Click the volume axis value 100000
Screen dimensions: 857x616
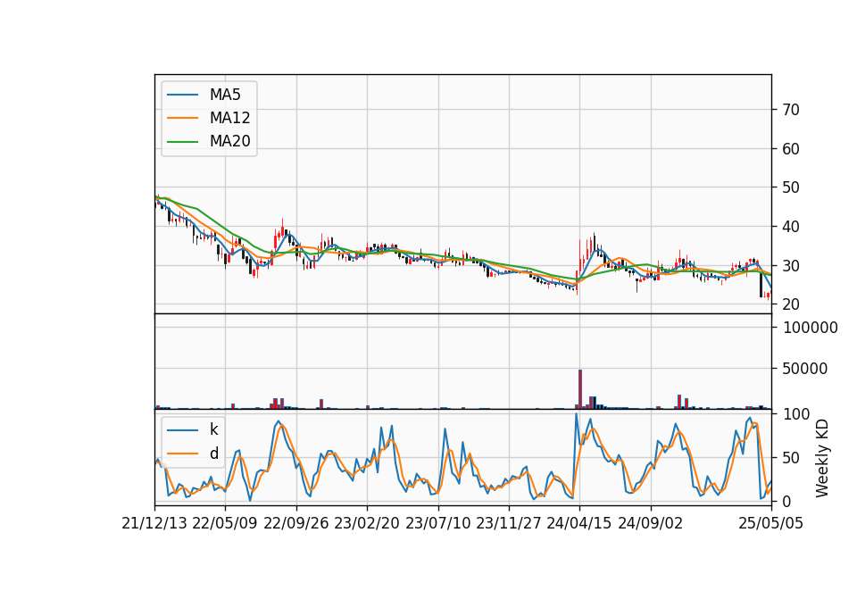point(810,328)
